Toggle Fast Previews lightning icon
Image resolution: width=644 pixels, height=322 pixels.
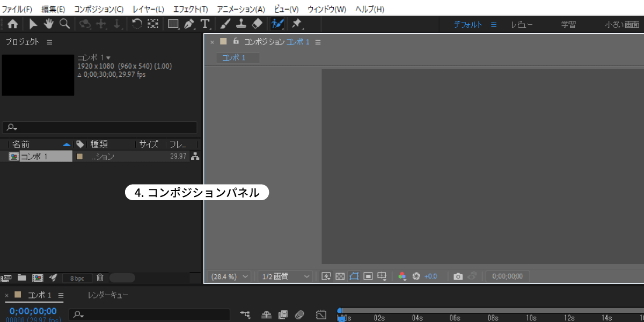[326, 276]
